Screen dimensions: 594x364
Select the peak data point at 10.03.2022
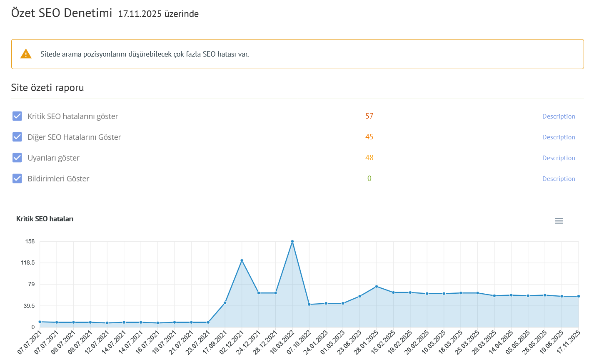(x=292, y=241)
